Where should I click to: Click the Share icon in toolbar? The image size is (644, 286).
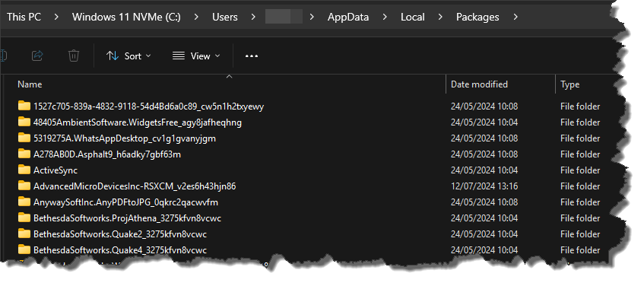pos(37,56)
